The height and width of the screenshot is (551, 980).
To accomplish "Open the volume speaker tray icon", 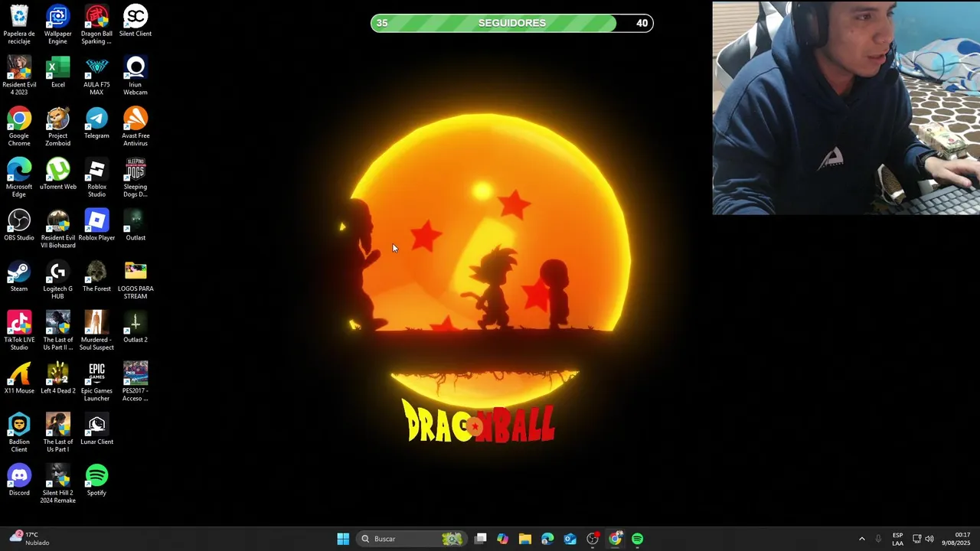I will point(929,539).
